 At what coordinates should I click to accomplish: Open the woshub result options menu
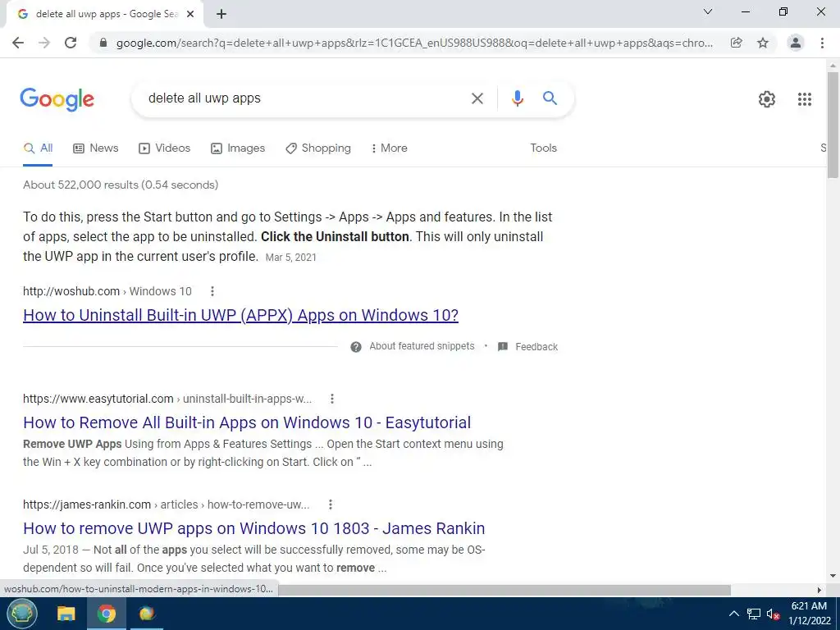[212, 291]
